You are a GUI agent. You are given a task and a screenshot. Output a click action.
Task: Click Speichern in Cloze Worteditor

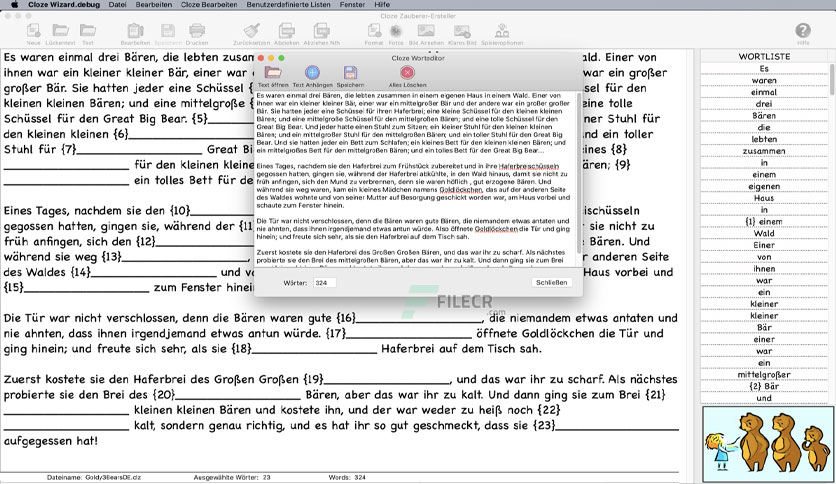click(x=350, y=72)
